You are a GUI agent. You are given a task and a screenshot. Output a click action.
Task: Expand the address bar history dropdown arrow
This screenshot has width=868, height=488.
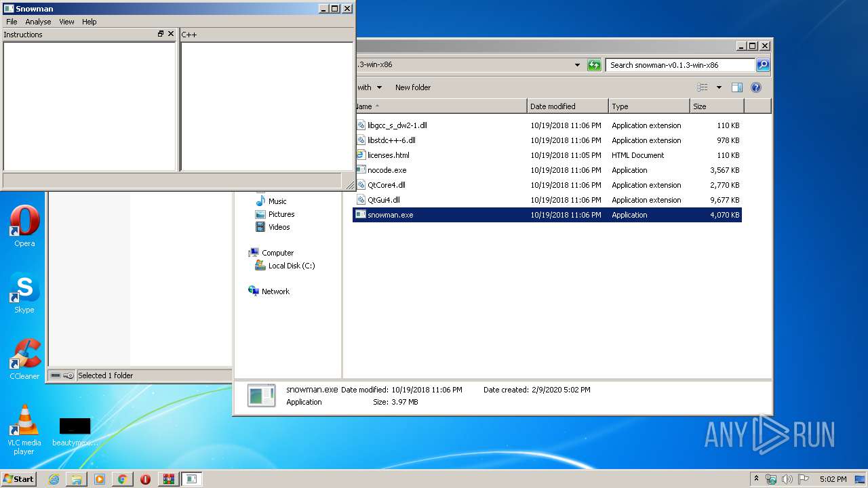pyautogui.click(x=577, y=65)
